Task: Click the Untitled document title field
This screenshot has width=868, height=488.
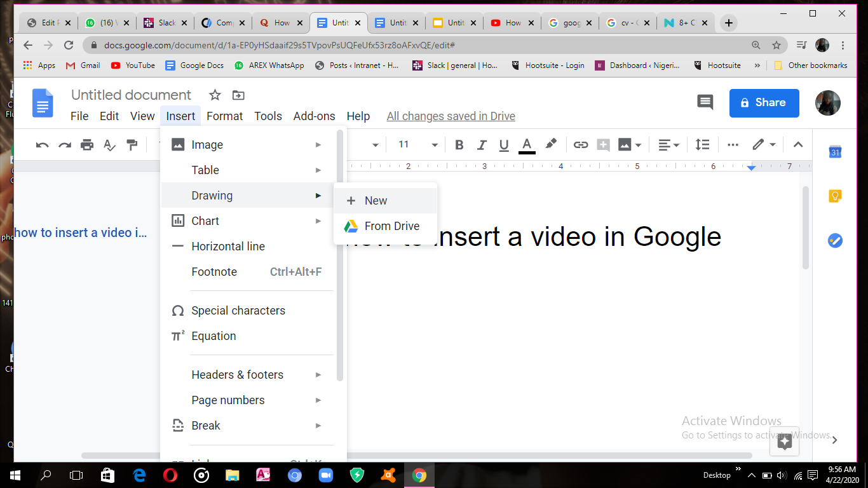Action: [131, 95]
